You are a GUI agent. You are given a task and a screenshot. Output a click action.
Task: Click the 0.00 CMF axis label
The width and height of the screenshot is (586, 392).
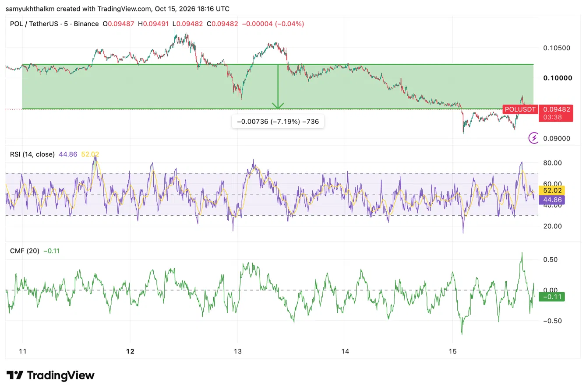550,290
